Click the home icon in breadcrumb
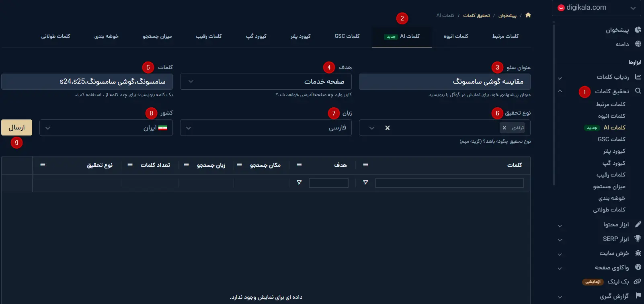Image resolution: width=644 pixels, height=304 pixels. point(528,15)
